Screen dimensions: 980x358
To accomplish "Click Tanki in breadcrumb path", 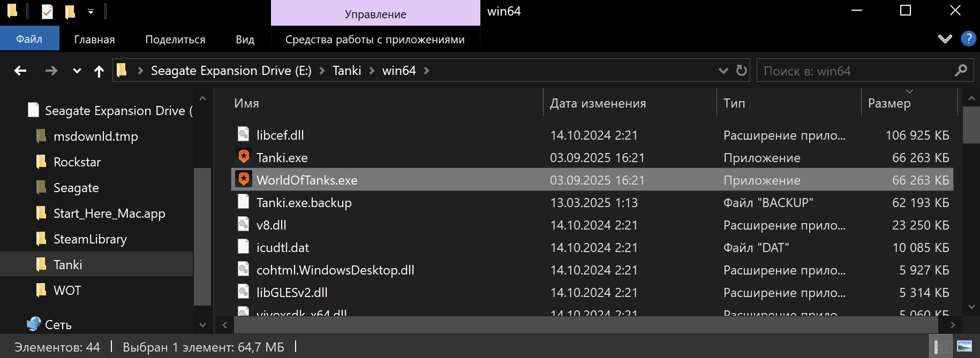I will pyautogui.click(x=346, y=71).
